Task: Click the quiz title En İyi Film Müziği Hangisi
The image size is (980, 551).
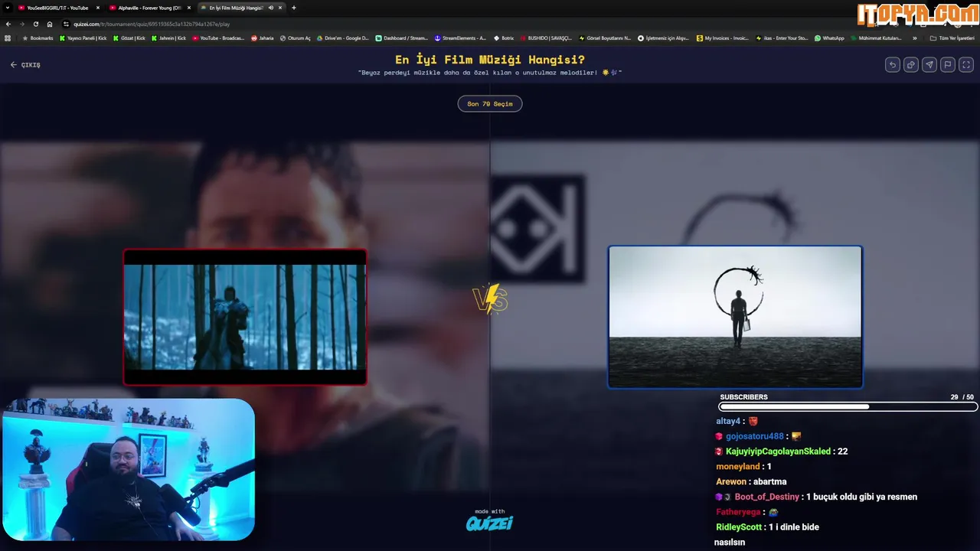Action: (x=490, y=60)
